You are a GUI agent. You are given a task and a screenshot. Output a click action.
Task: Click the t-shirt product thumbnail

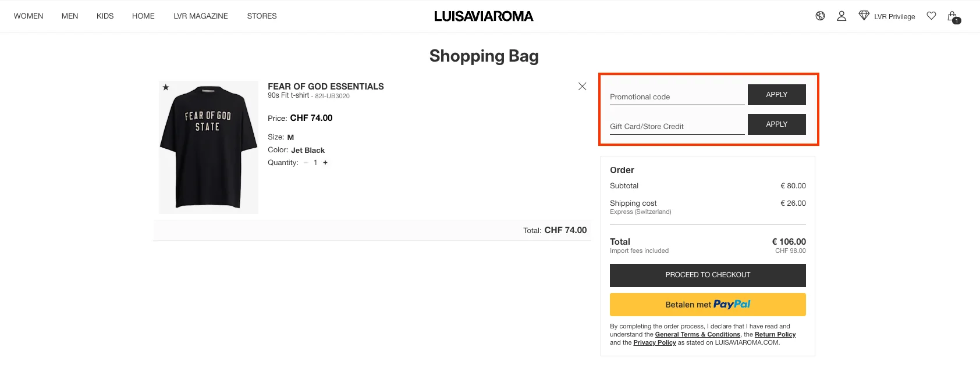tap(208, 146)
